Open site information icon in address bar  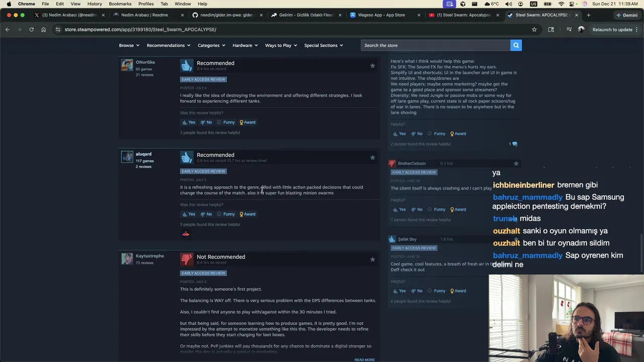(58, 30)
